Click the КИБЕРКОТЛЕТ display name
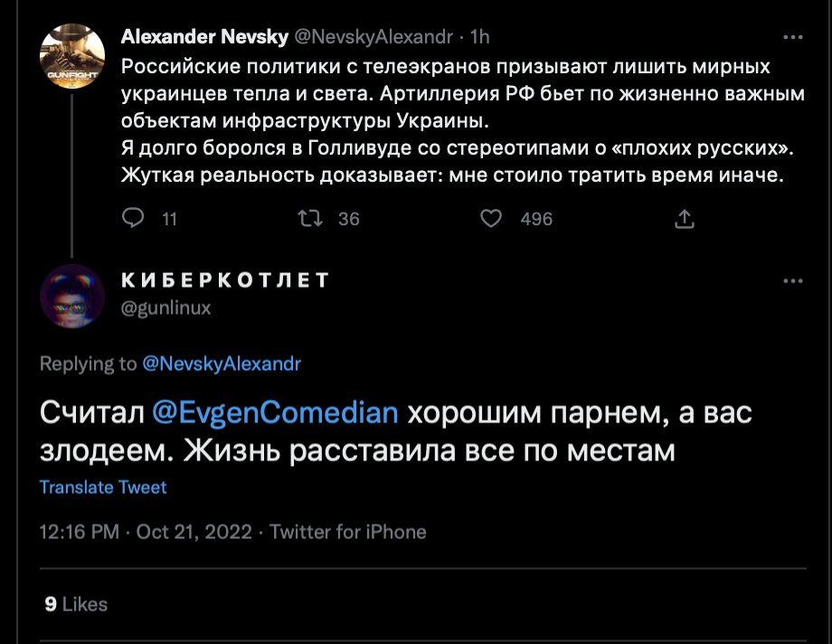This screenshot has width=832, height=644. tap(225, 280)
